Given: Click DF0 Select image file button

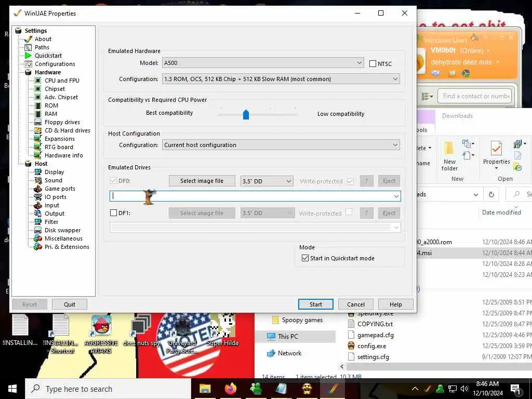Looking at the screenshot, I should point(202,181).
